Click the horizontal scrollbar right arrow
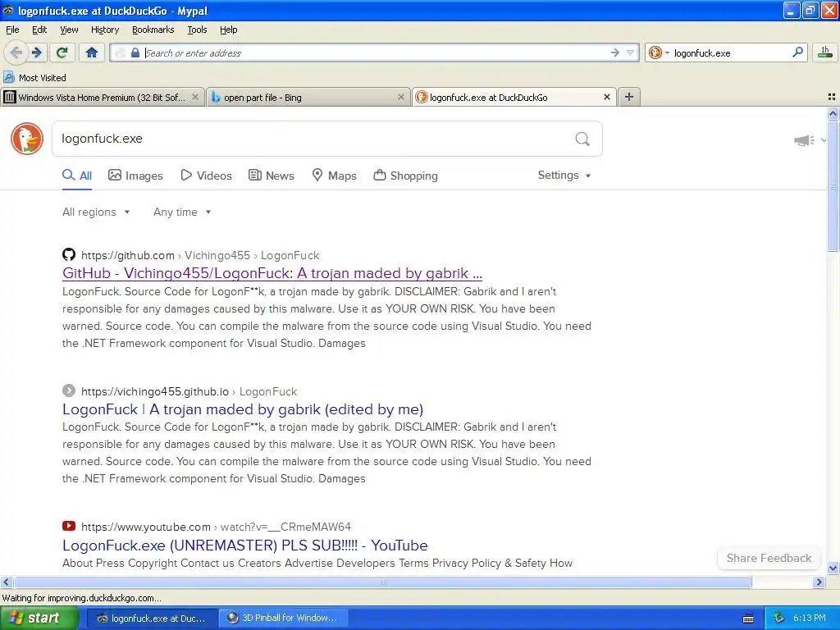The image size is (840, 630). [819, 582]
